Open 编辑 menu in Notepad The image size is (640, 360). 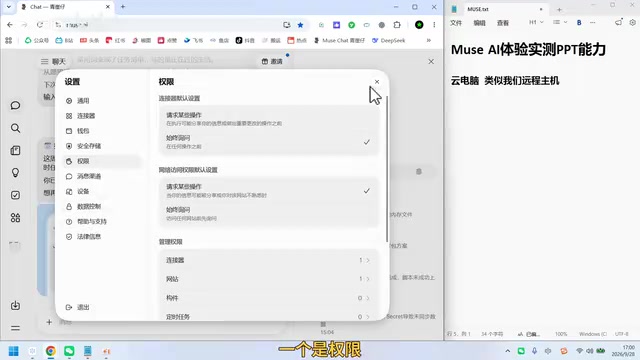point(479,23)
